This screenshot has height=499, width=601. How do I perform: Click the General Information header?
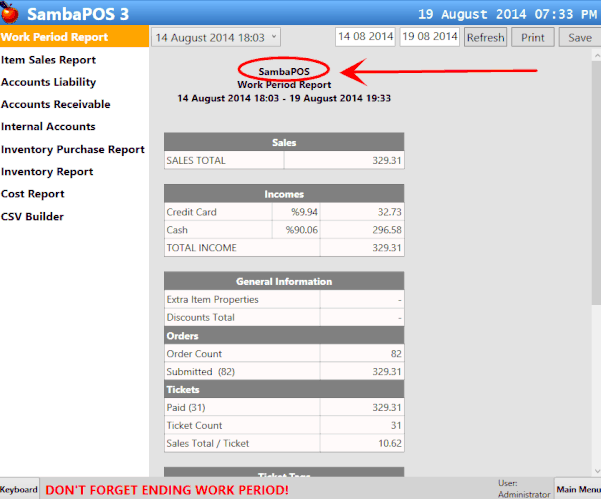tap(284, 281)
